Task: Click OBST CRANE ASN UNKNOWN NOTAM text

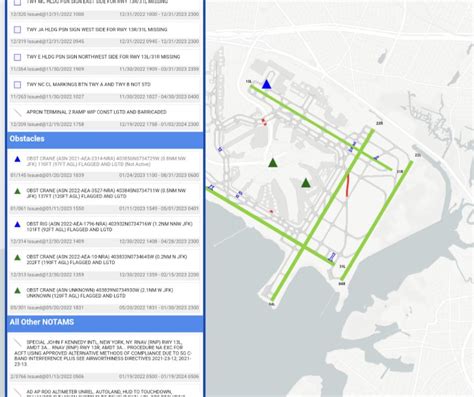Action: (100, 293)
